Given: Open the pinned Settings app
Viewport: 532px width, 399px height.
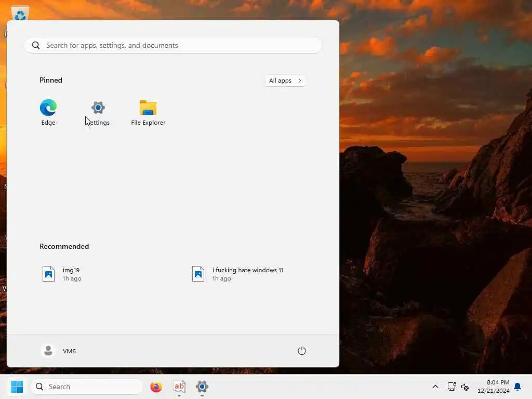Looking at the screenshot, I should coord(98,113).
